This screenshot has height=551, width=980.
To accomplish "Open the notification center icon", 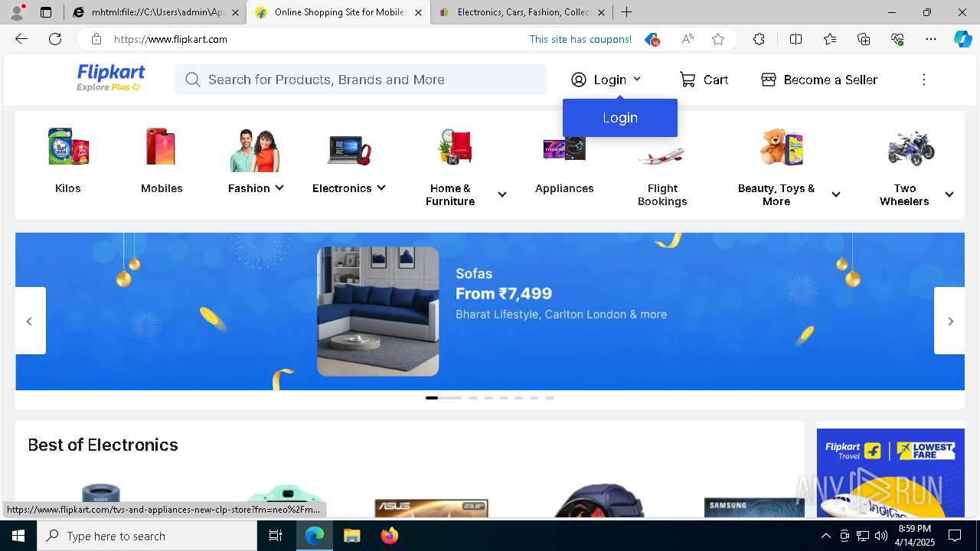I will pyautogui.click(x=955, y=536).
